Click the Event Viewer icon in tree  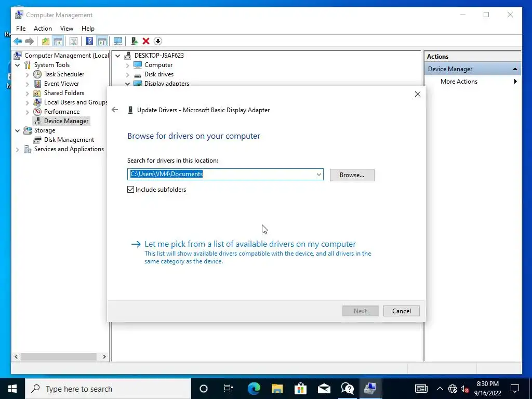[37, 84]
